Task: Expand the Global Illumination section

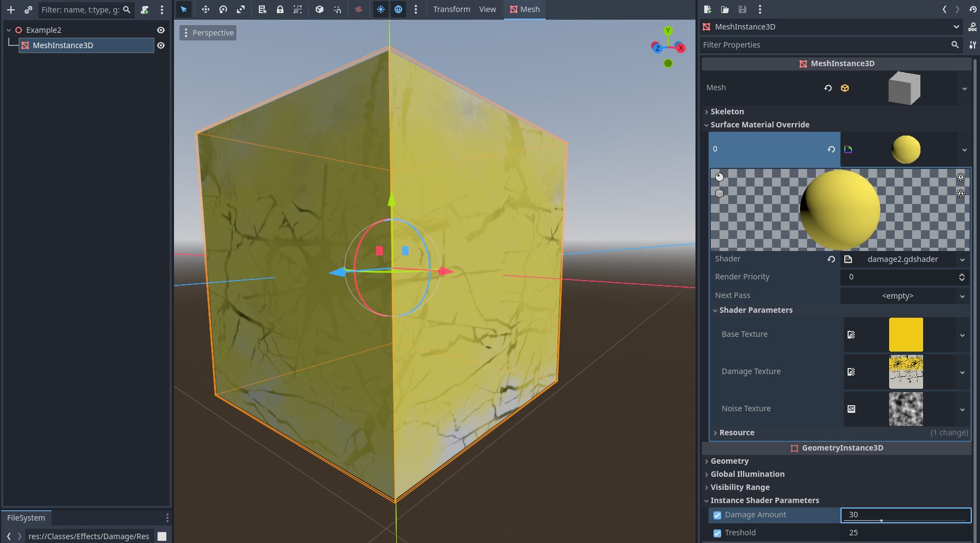Action: (x=747, y=474)
